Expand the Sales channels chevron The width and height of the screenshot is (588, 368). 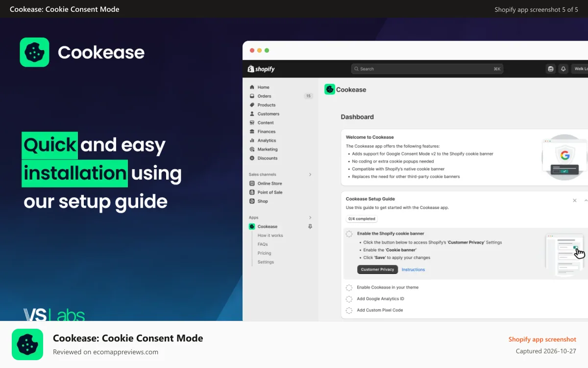310,175
